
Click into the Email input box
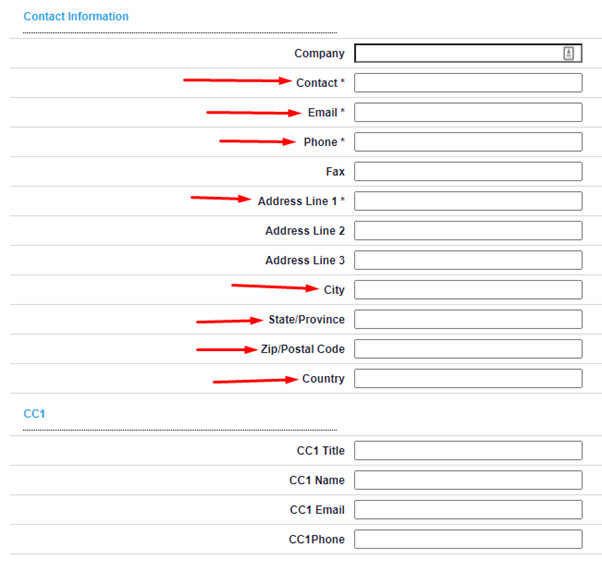click(x=468, y=112)
